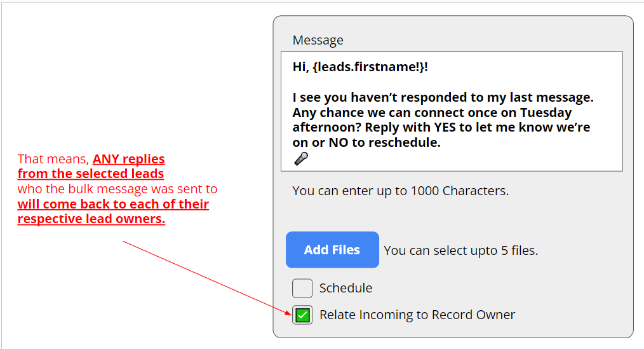The width and height of the screenshot is (644, 349).
Task: Click the "You can select upto 5 files" note
Action: pos(460,250)
